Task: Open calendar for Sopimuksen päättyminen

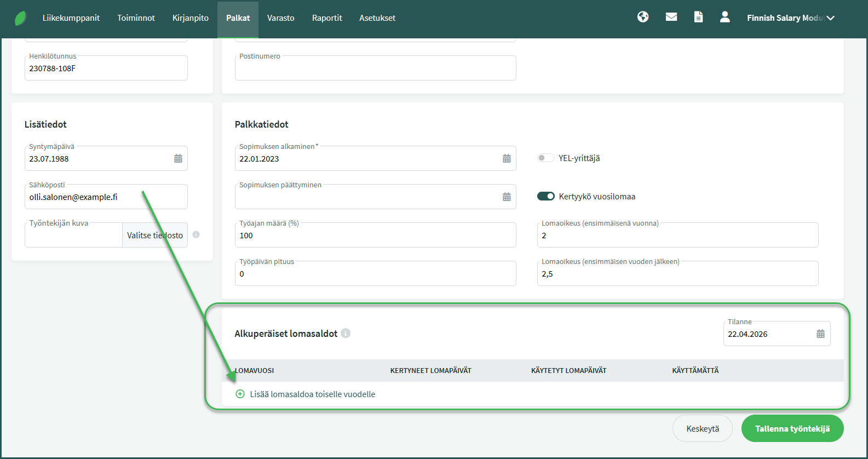Action: [x=507, y=197]
